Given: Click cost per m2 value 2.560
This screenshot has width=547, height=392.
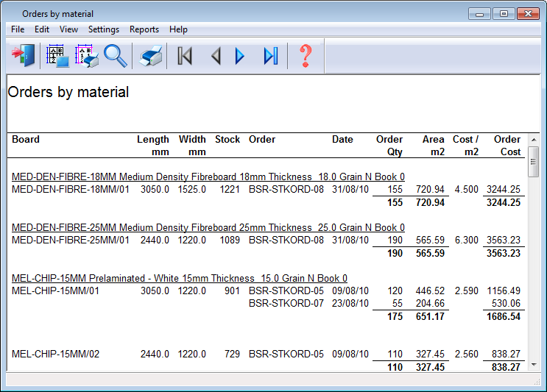Looking at the screenshot, I should tap(467, 354).
